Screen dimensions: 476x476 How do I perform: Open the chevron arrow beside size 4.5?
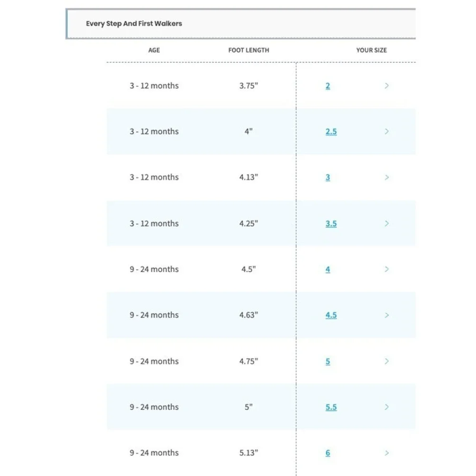pyautogui.click(x=387, y=315)
